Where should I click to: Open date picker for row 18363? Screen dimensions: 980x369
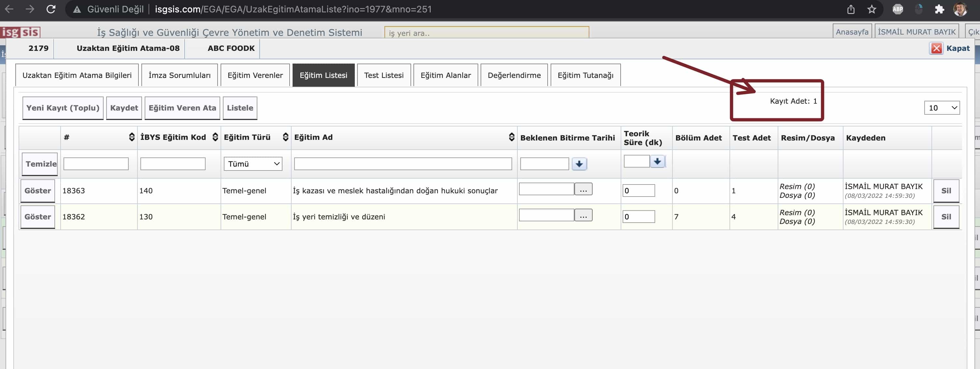[x=583, y=189]
